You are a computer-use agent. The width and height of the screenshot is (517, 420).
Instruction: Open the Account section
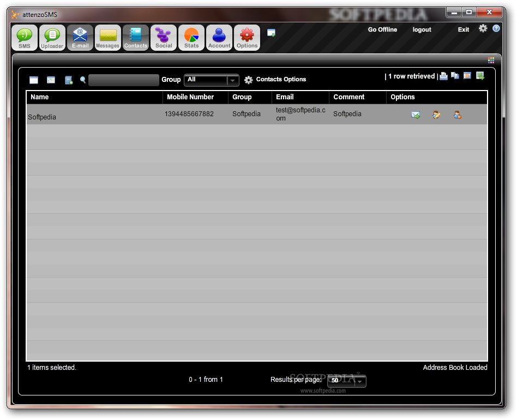[219, 38]
